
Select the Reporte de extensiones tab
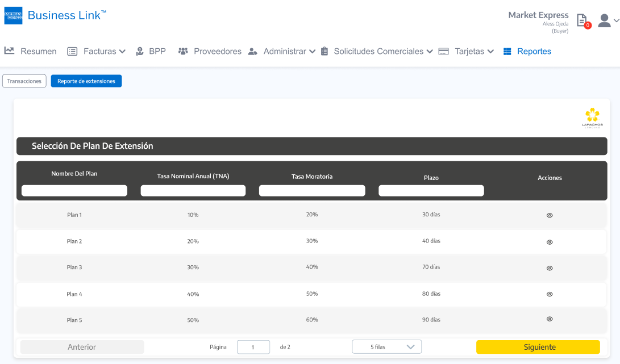click(x=86, y=81)
